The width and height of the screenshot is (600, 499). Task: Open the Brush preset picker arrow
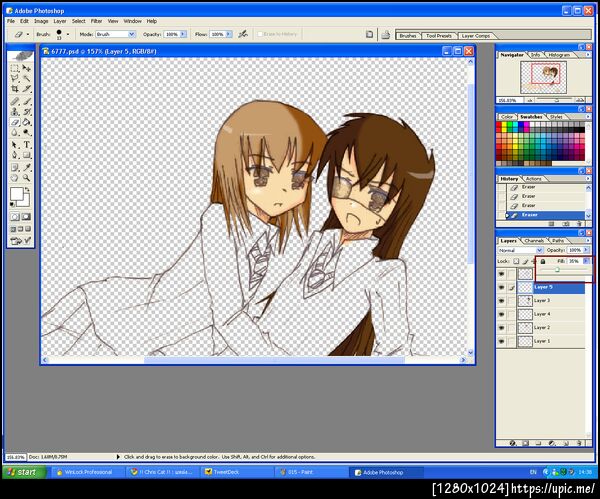coord(68,34)
